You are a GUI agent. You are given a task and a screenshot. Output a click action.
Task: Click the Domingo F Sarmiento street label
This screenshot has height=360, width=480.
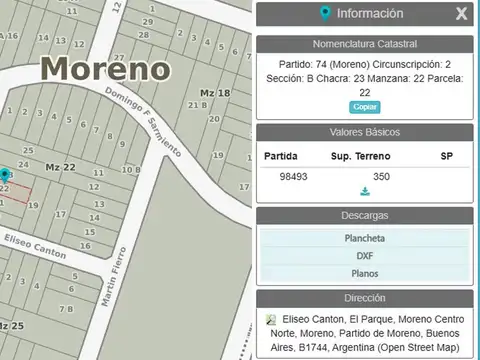(x=143, y=122)
